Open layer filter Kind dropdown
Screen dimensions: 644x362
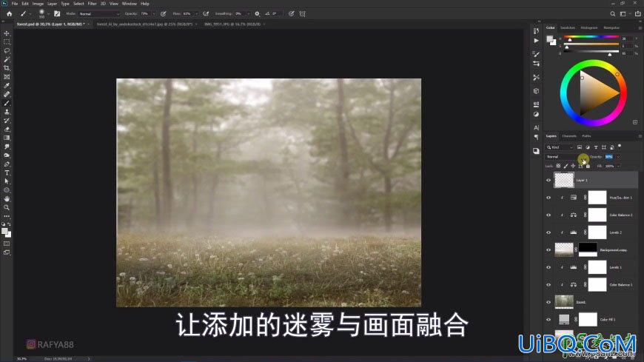coord(560,147)
